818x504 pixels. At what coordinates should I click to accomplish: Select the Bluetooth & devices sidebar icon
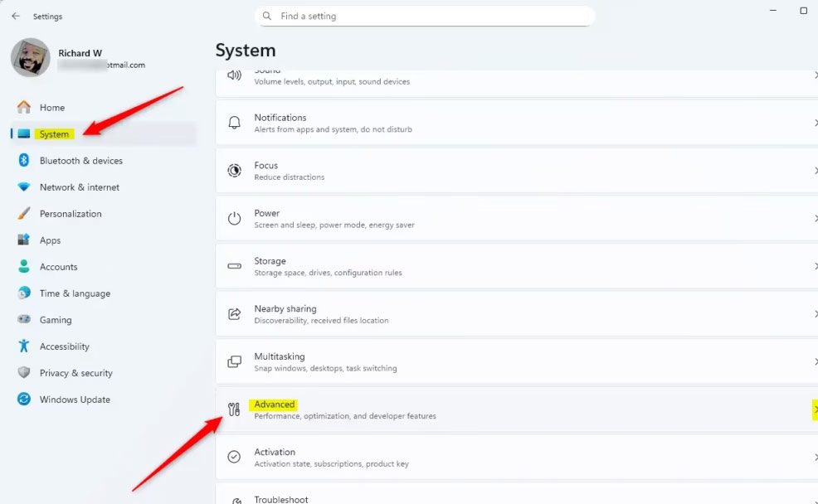click(23, 160)
